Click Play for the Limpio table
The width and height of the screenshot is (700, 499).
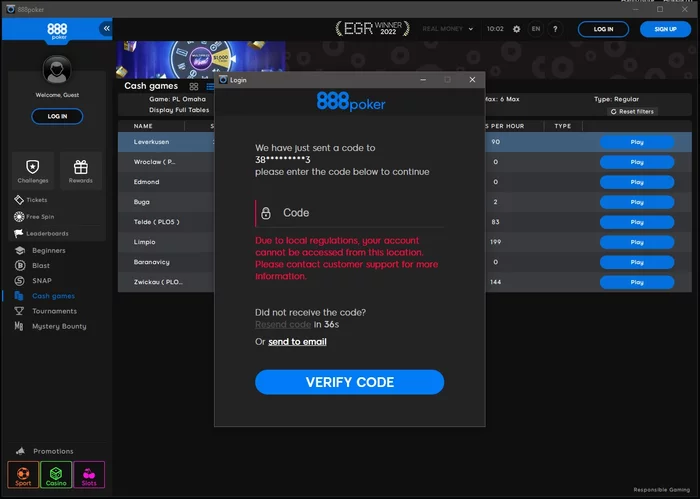637,242
